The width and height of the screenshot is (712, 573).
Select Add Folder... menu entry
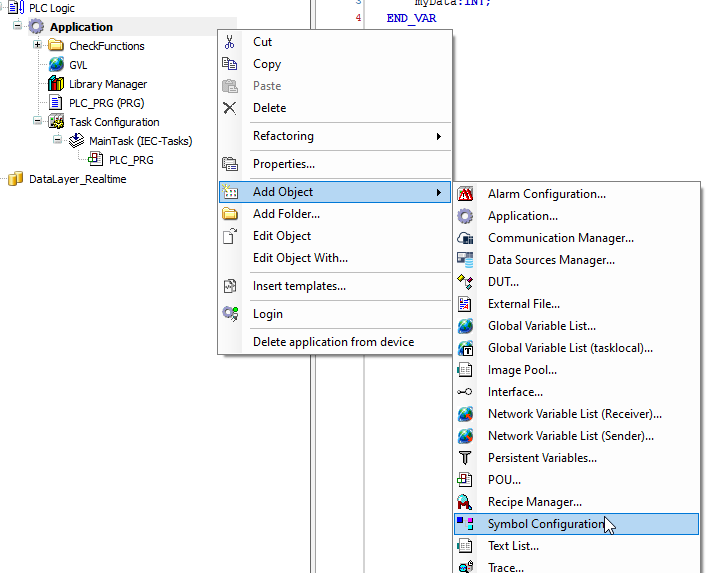[x=335, y=214]
